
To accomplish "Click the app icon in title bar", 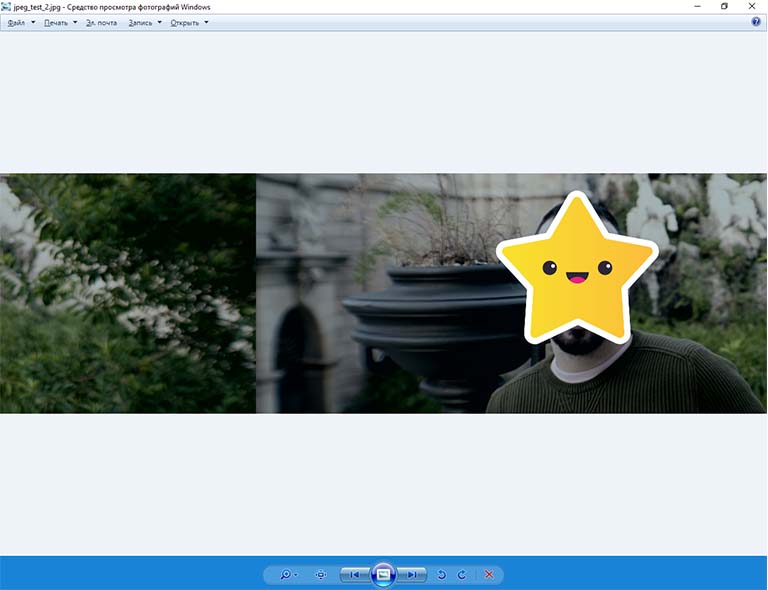I will [x=7, y=7].
